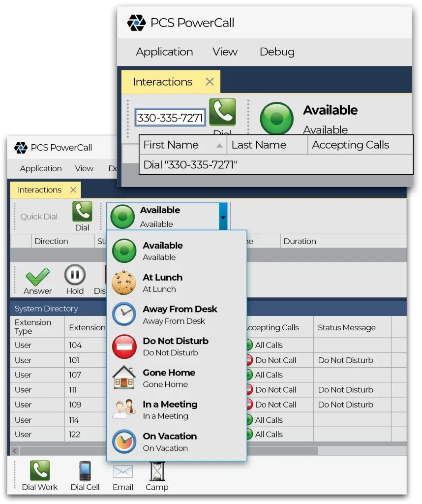This screenshot has height=504, width=422.
Task: Select the row for extension 122
Action: (x=209, y=434)
